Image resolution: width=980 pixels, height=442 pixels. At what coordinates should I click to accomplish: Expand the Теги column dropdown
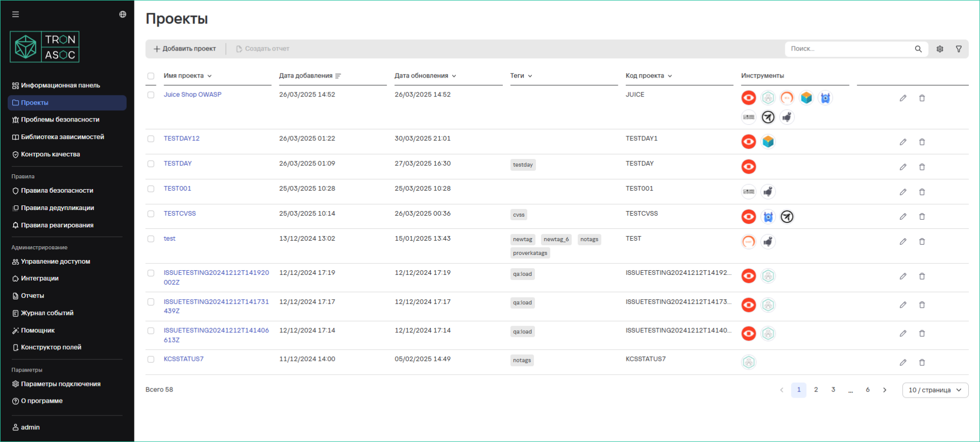(x=530, y=76)
